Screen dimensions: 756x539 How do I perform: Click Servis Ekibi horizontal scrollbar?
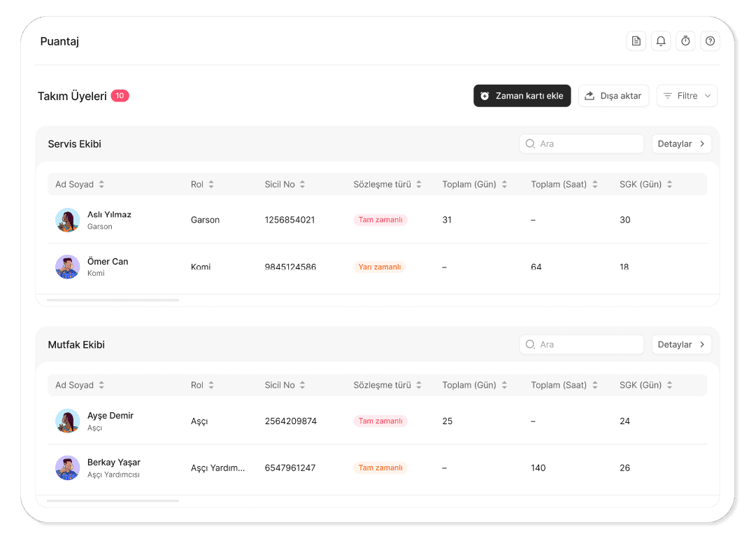[x=113, y=300]
